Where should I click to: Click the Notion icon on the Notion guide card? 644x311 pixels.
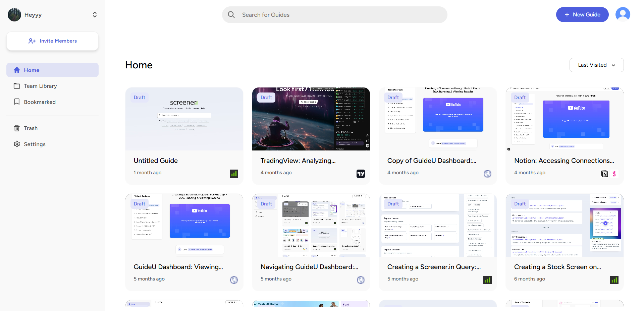[x=605, y=174]
